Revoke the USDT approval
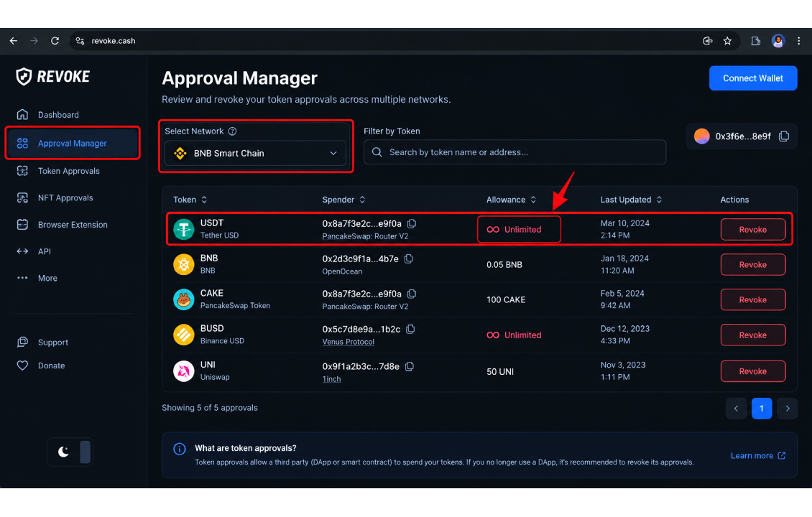Screen dimensions: 812x517 pyautogui.click(x=752, y=229)
